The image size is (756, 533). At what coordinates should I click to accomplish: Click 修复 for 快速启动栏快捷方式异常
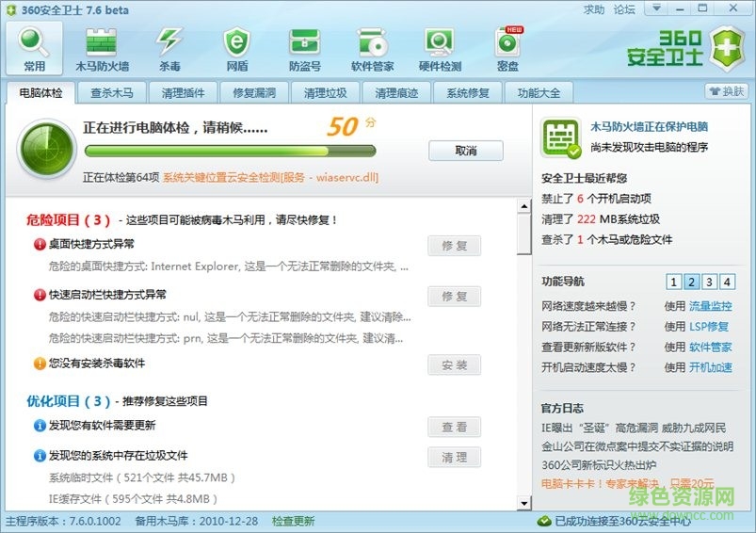tap(454, 297)
